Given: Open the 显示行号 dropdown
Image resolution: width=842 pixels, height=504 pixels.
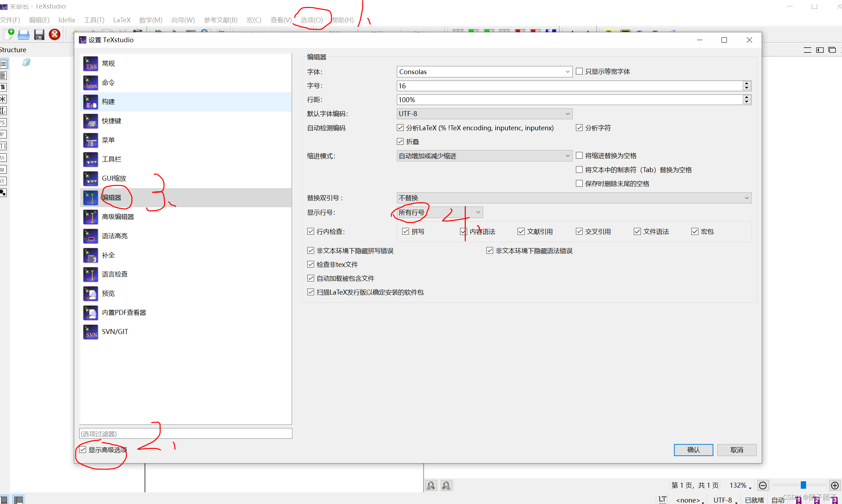Looking at the screenshot, I should tap(439, 212).
